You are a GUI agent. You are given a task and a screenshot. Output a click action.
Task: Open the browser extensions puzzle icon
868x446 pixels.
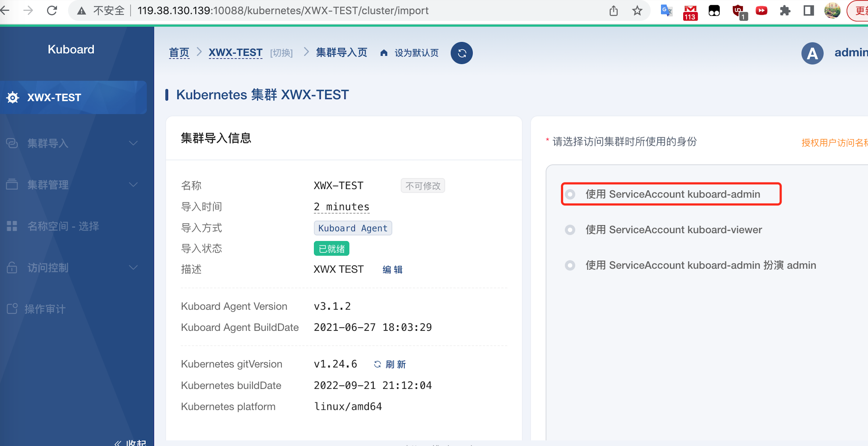point(785,10)
